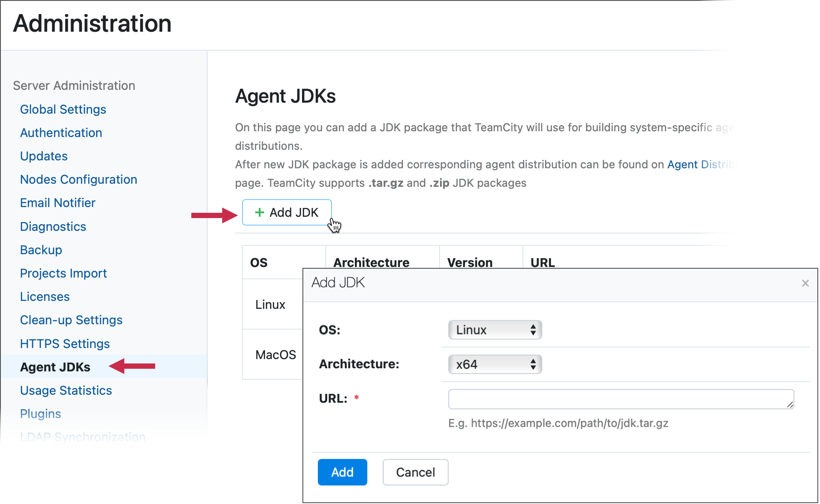The width and height of the screenshot is (820, 504).
Task: Open Clean-up Settings
Action: [71, 320]
